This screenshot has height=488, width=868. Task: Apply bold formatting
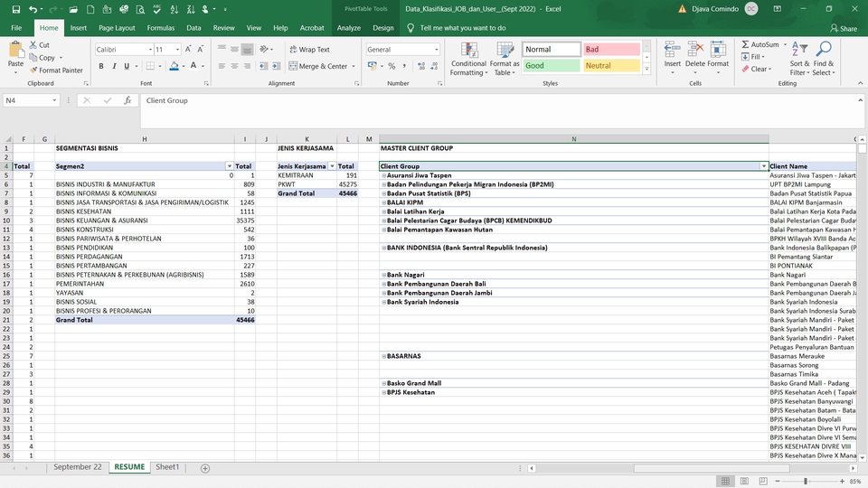101,66
